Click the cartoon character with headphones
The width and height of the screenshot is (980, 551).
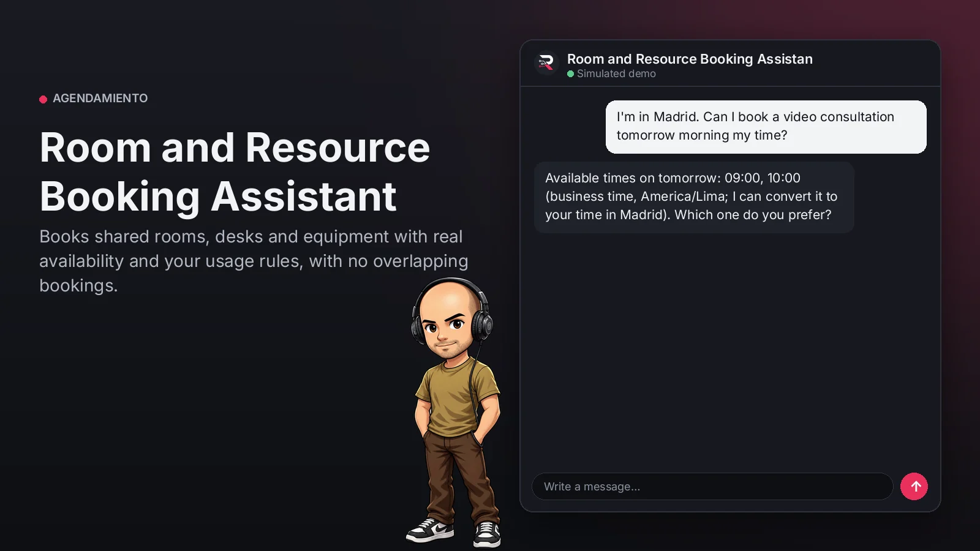click(454, 412)
